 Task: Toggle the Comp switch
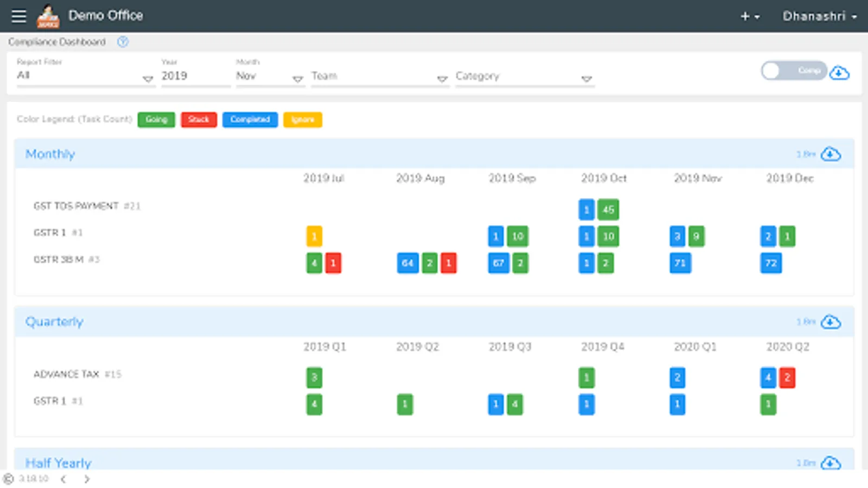point(794,70)
